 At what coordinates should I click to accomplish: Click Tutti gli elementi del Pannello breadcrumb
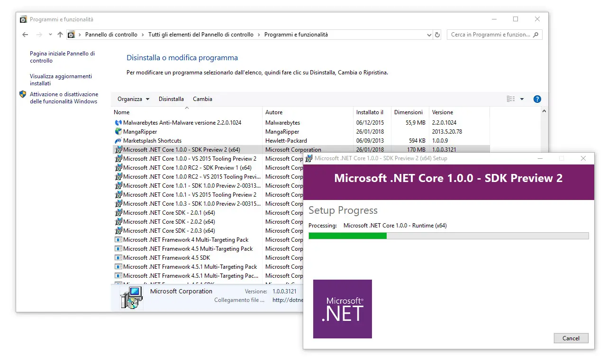click(201, 35)
